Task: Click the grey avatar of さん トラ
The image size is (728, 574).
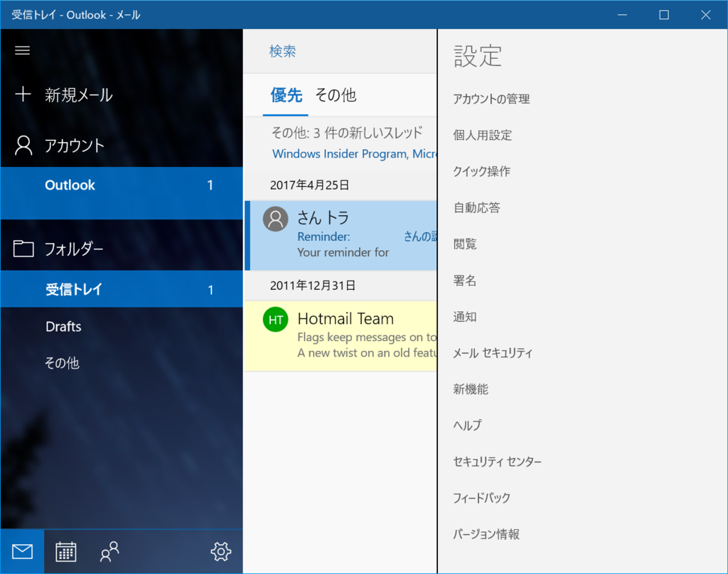Action: click(275, 219)
